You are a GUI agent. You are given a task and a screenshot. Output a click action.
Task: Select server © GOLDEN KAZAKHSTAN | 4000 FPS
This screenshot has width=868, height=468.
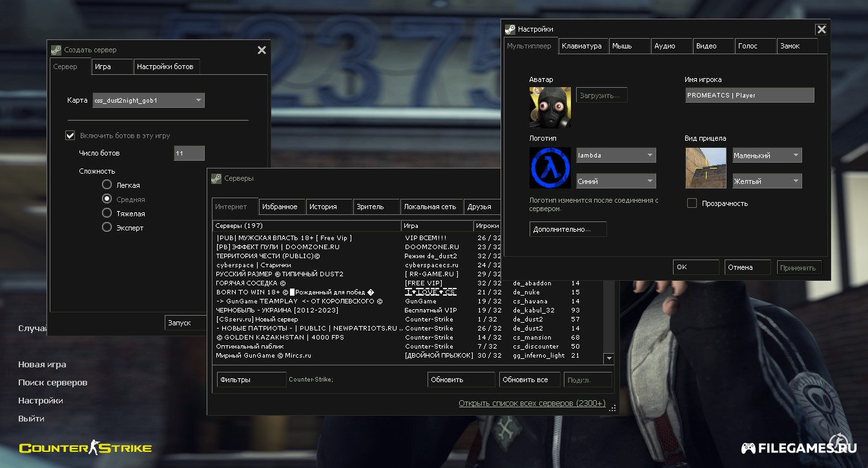(x=407, y=337)
